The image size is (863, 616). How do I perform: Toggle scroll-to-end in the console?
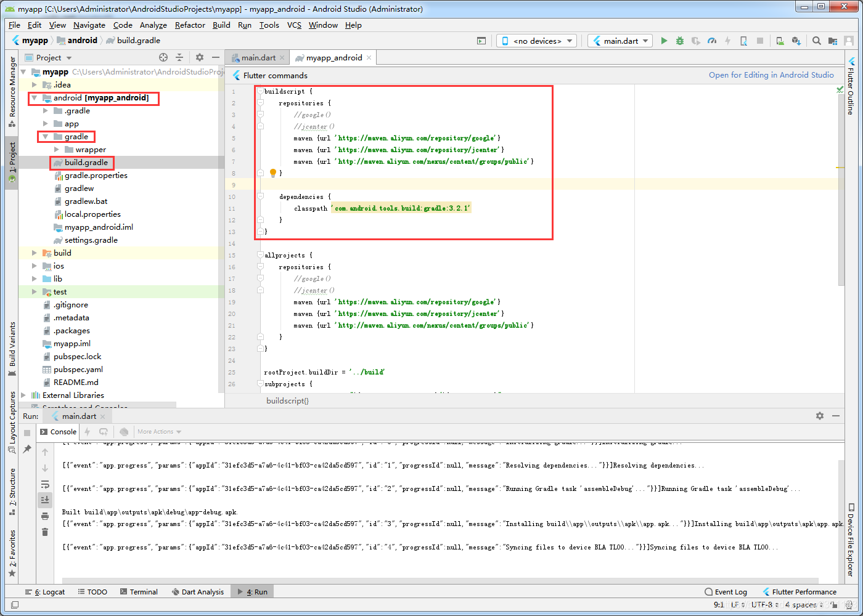(x=45, y=500)
